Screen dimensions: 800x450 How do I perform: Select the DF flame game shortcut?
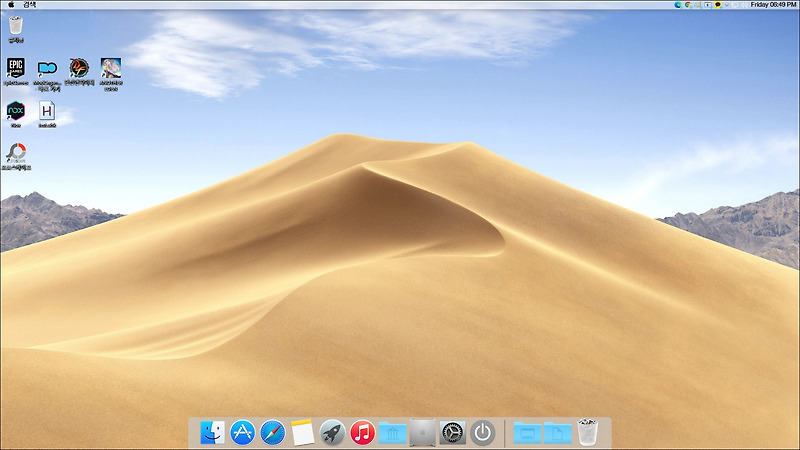click(x=79, y=71)
